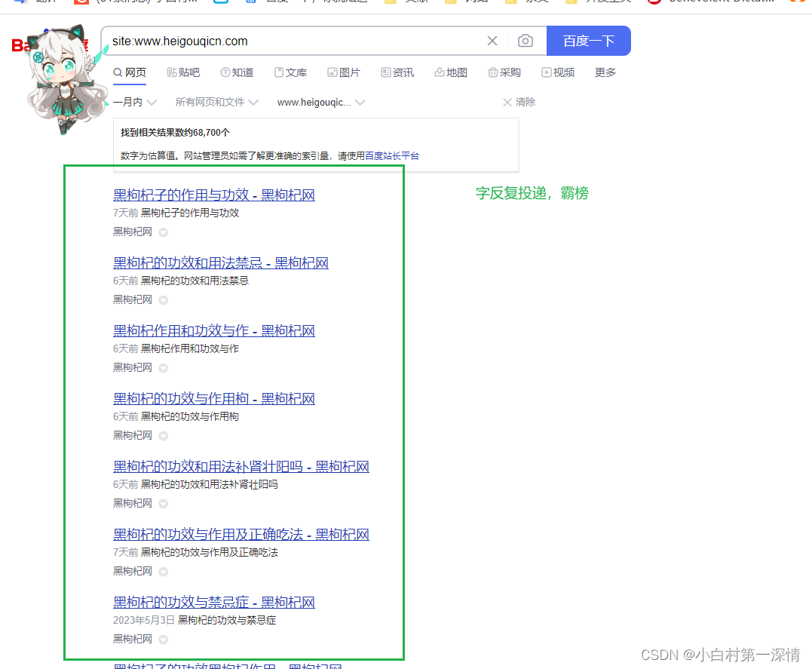Toggle favorite on the first 黑枸杞网 result
The image size is (812, 669).
163,232
